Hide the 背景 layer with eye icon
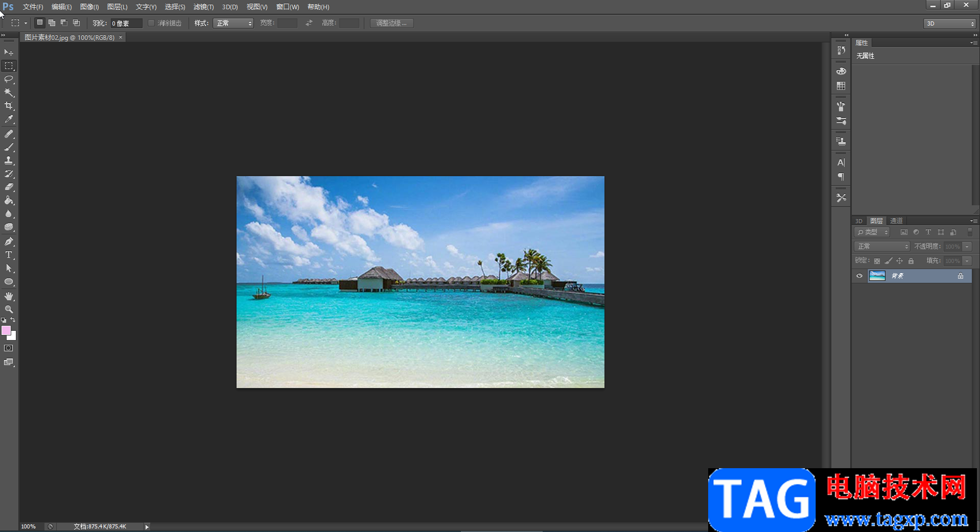This screenshot has height=532, width=980. point(859,276)
